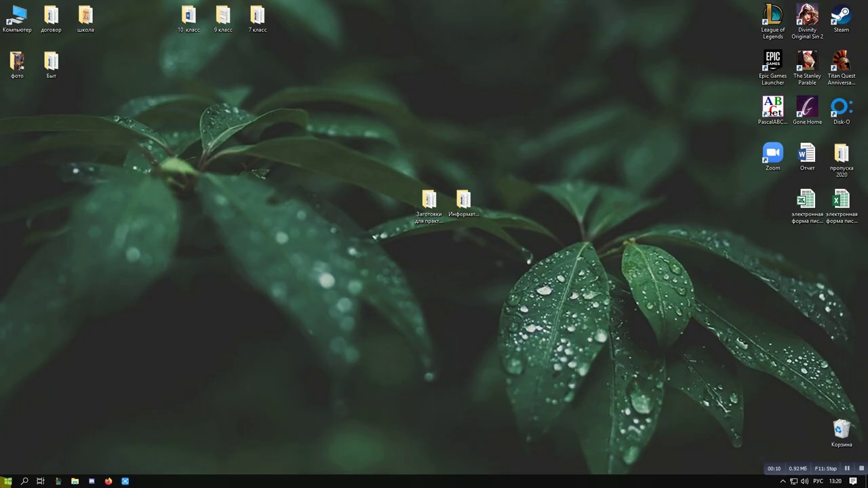This screenshot has height=488, width=868.
Task: Launch Divinity Original Sin 2 shortcut
Action: [x=807, y=22]
